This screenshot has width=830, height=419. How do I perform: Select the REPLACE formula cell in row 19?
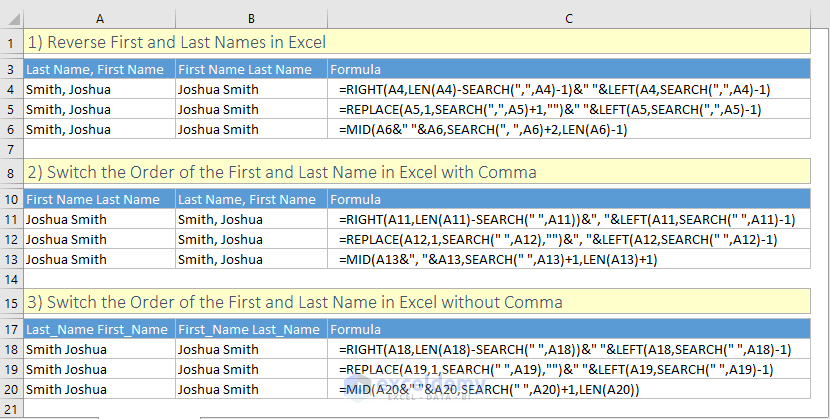(569, 370)
